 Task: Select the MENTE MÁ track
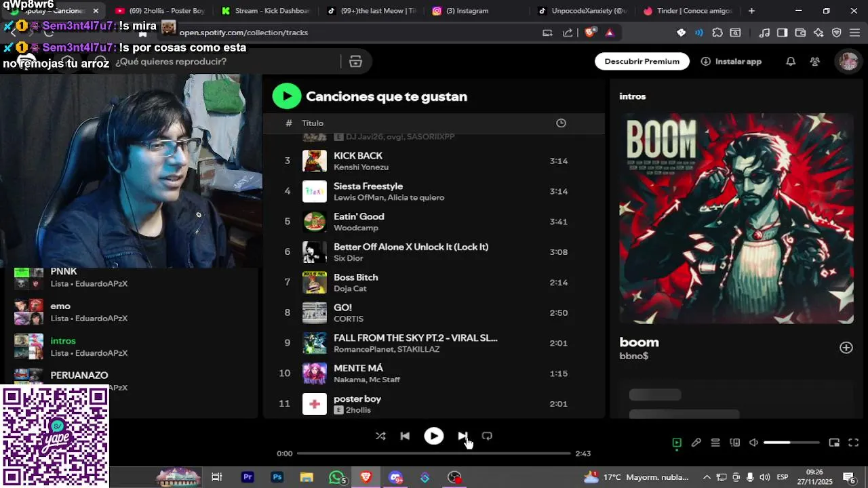[434, 373]
